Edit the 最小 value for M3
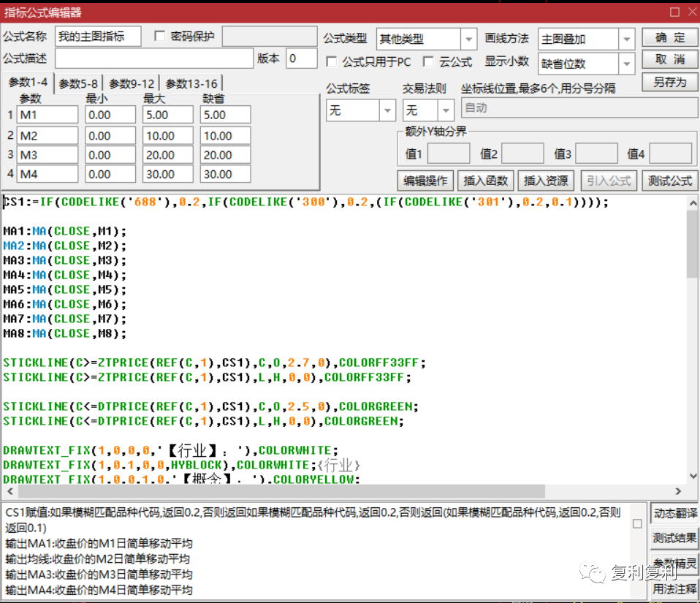 click(x=110, y=155)
